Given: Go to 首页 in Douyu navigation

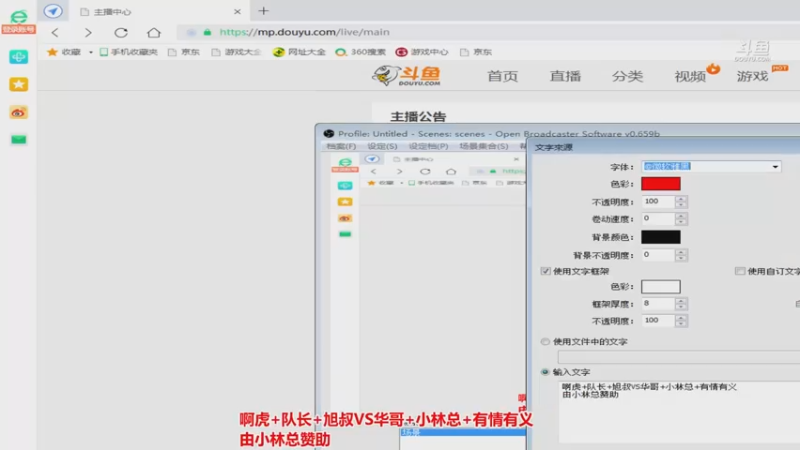Looking at the screenshot, I should click(503, 77).
